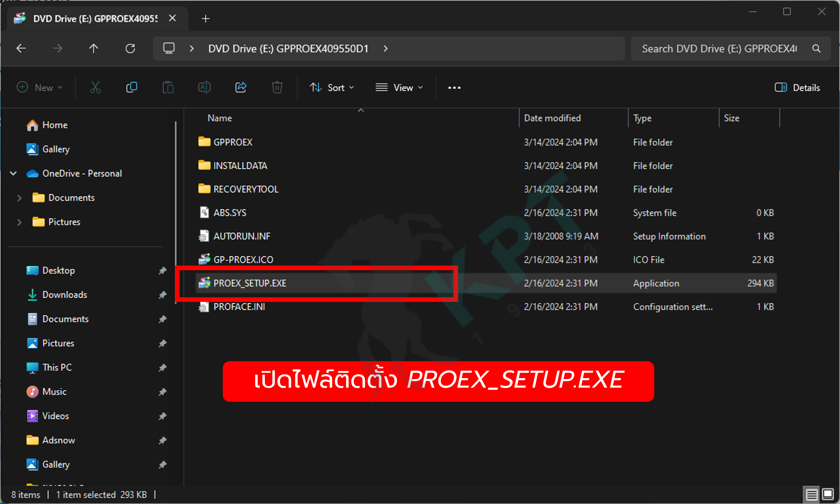Screen dimensions: 840x504
Task: Select OneDrive - Personal in sidebar
Action: (x=74, y=174)
